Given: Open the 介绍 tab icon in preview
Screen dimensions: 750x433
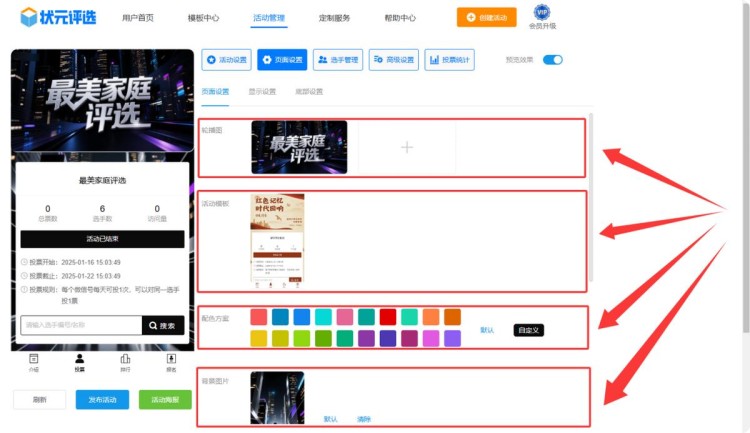Looking at the screenshot, I should [x=33, y=362].
